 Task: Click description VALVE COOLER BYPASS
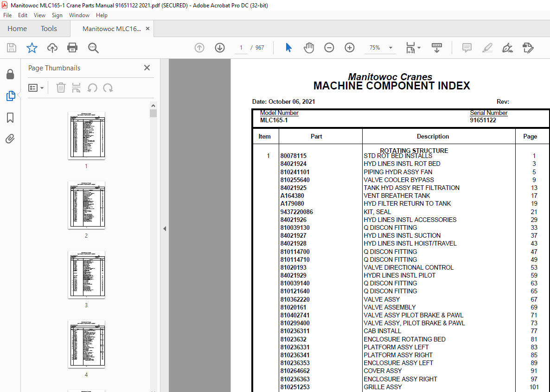pyautogui.click(x=399, y=180)
